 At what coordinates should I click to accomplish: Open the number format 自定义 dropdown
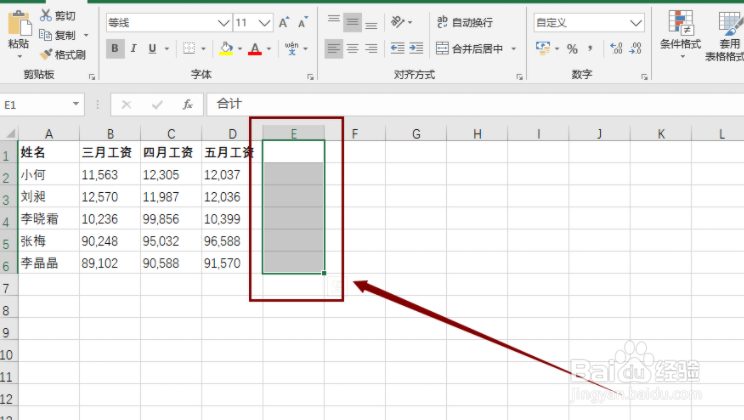click(x=636, y=23)
